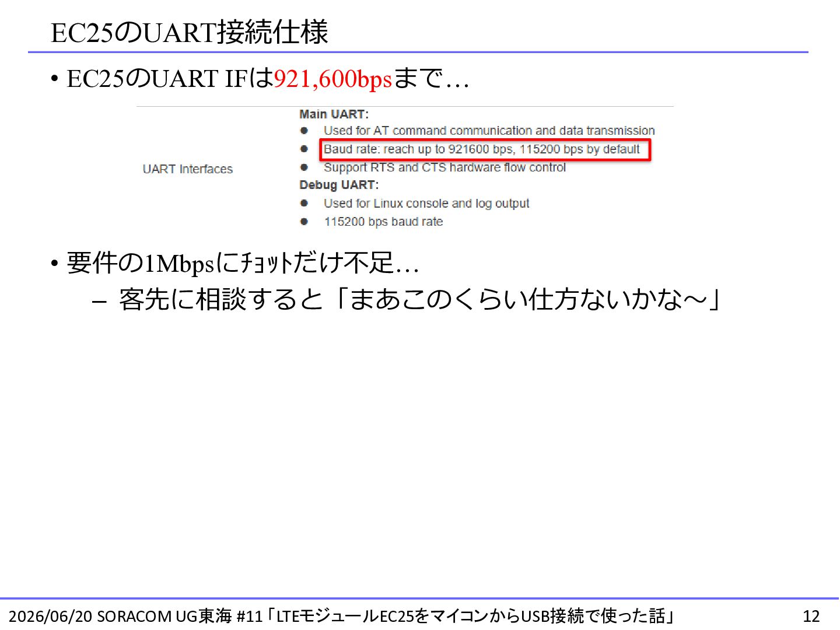
Task: Click the 'UART Interfaces' table label
Action: [188, 169]
